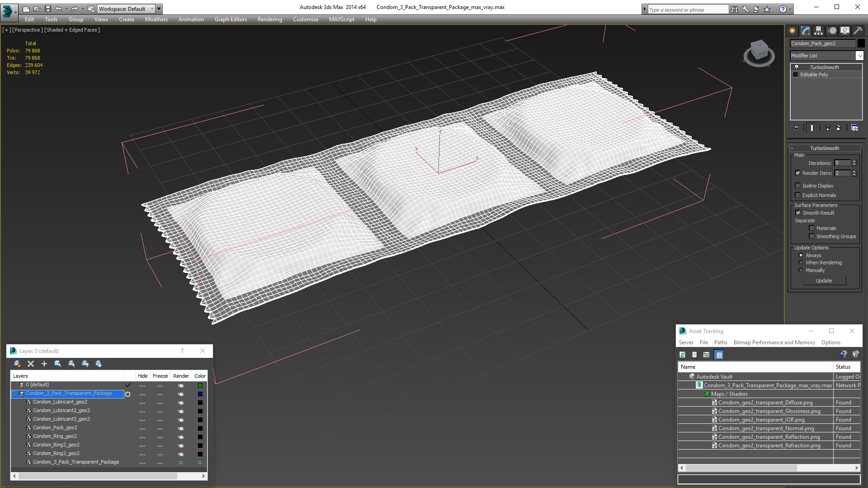Click Hide/Unhide All Layers icon

tap(85, 364)
